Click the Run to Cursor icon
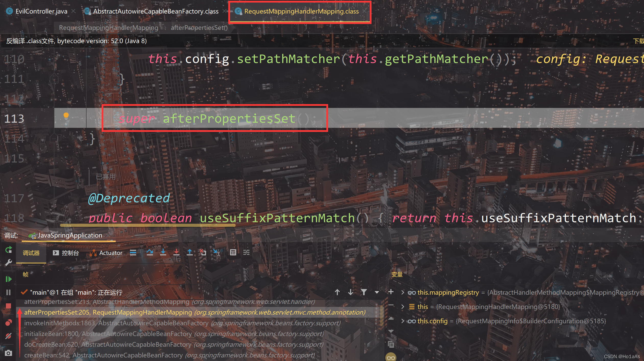This screenshot has width=644, height=361. (216, 253)
